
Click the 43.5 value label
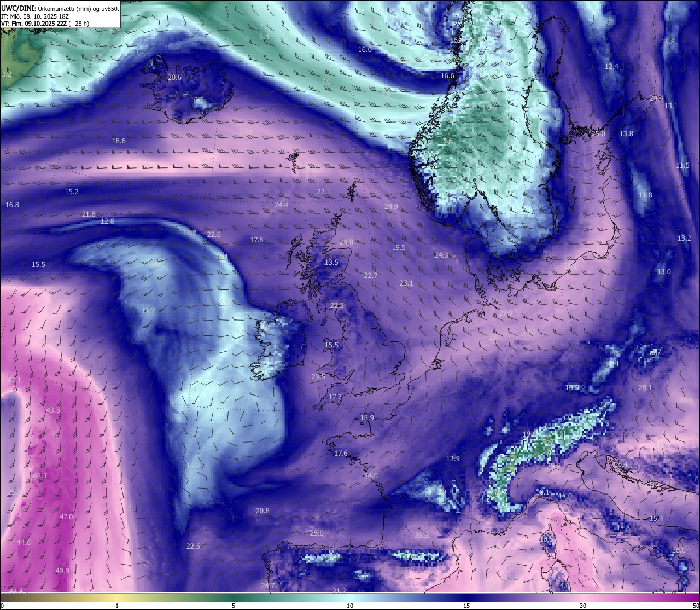[53, 410]
